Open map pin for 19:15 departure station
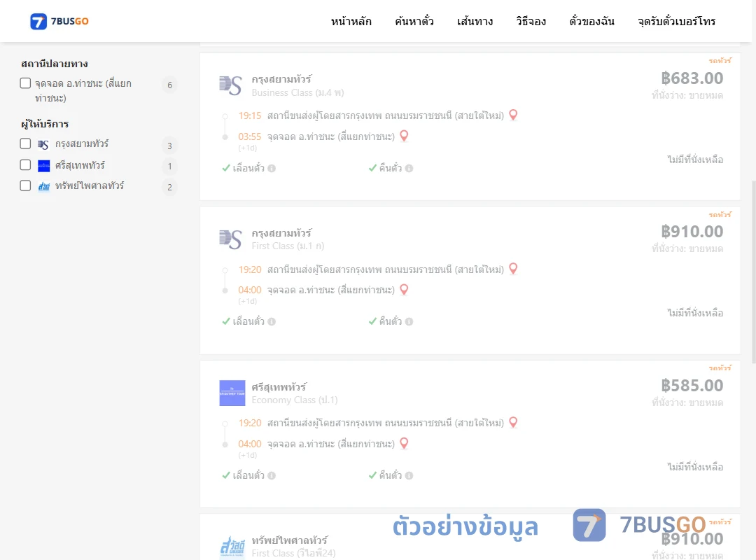 (x=514, y=115)
